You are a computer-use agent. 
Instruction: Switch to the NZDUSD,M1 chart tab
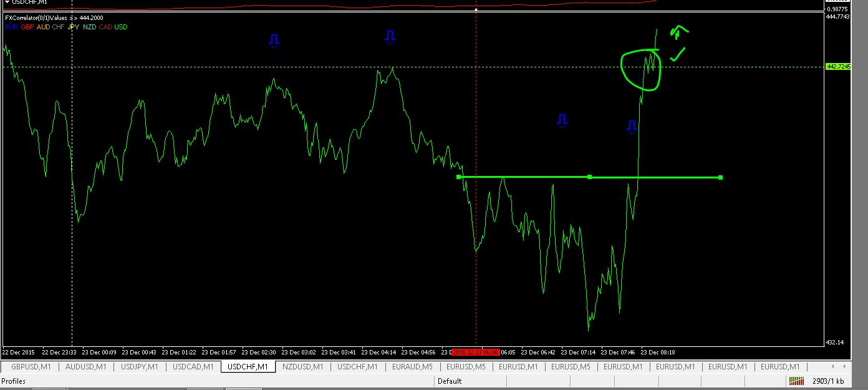[302, 367]
